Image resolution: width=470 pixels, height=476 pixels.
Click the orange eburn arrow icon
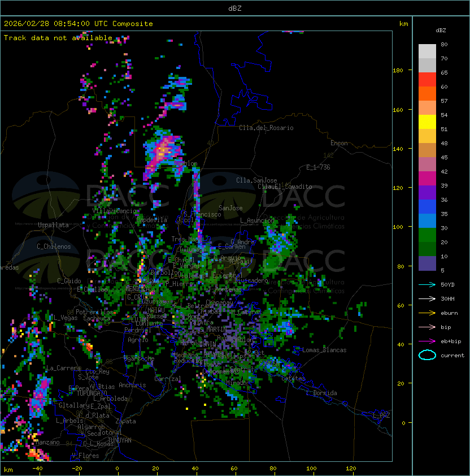click(x=427, y=313)
